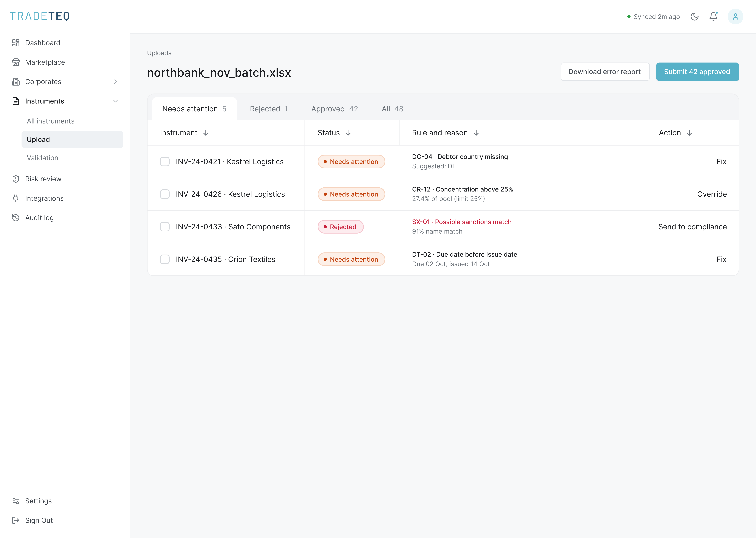Toggle dark mode moon icon
The height and width of the screenshot is (538, 756).
(694, 17)
